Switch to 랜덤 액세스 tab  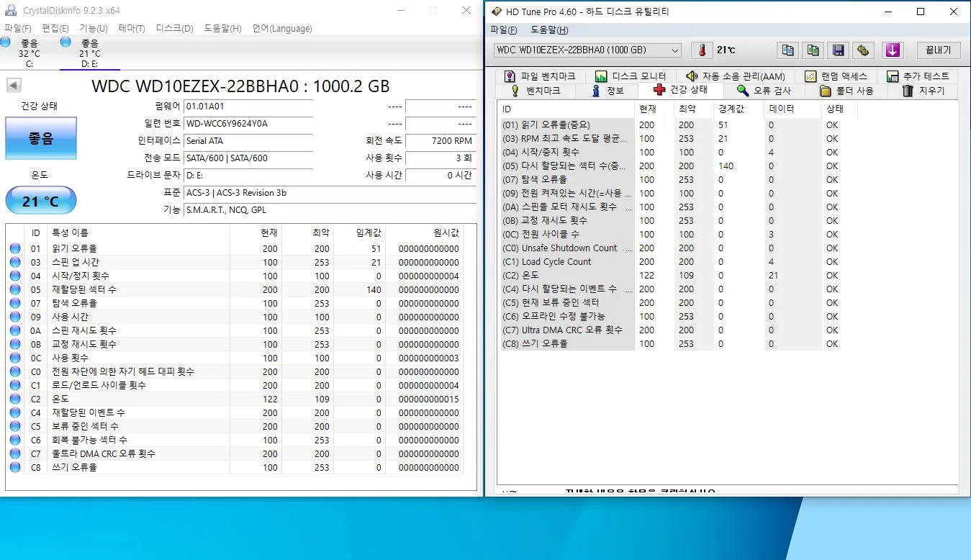point(836,76)
